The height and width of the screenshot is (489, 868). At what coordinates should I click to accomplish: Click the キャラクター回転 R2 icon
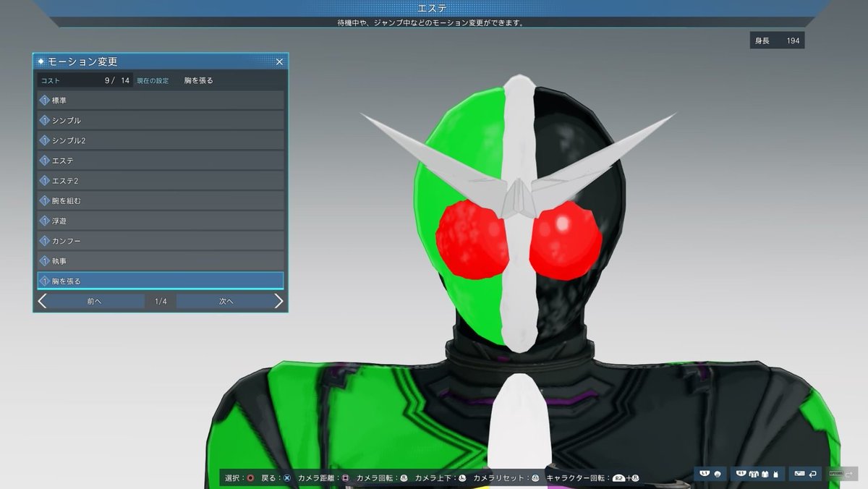[x=618, y=478]
